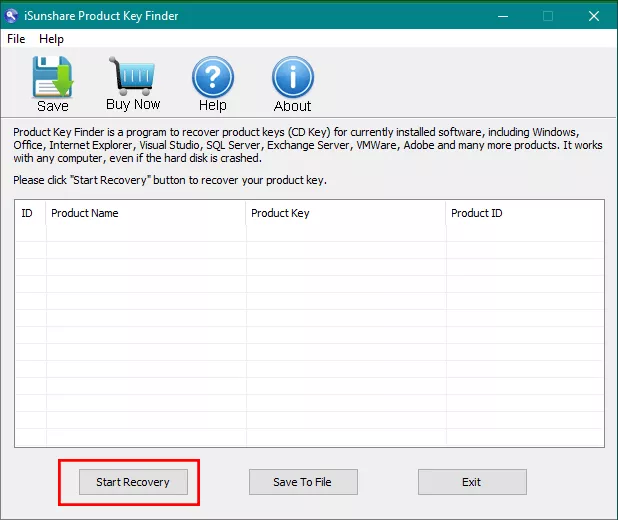Image resolution: width=618 pixels, height=520 pixels.
Task: Minimize the Product Key Finder window
Action: [x=503, y=16]
